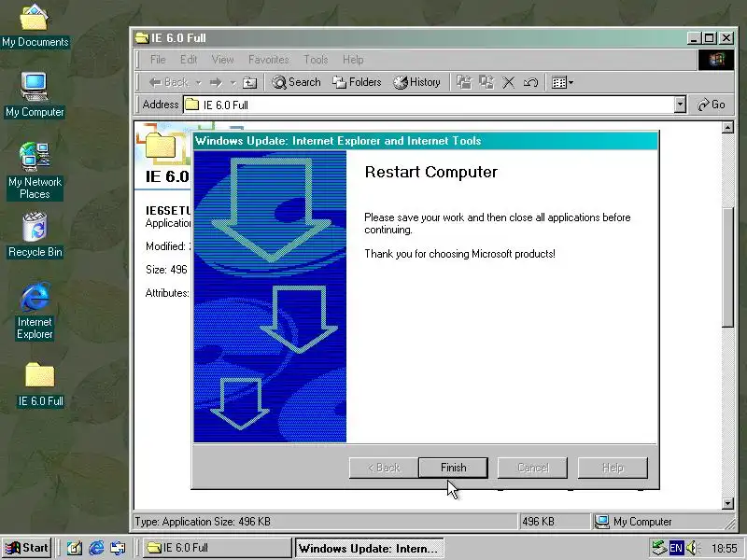Click the third quick launch icon

[118, 548]
